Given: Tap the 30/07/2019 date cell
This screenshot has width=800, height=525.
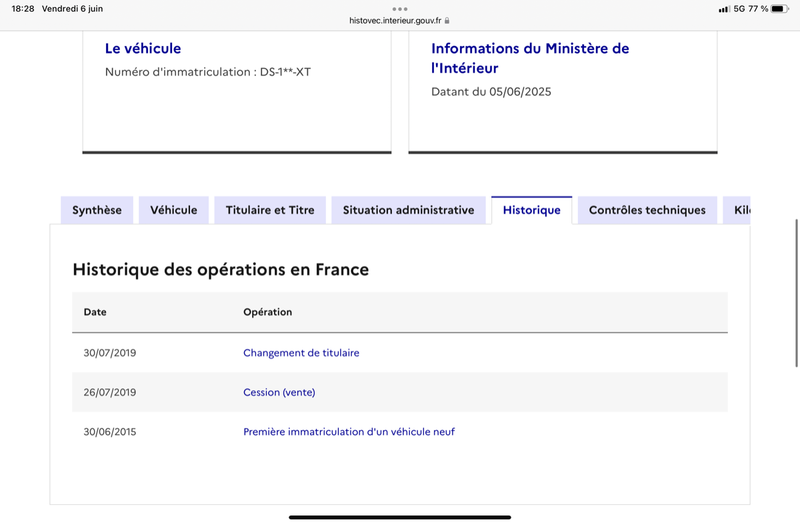Looking at the screenshot, I should (x=110, y=353).
